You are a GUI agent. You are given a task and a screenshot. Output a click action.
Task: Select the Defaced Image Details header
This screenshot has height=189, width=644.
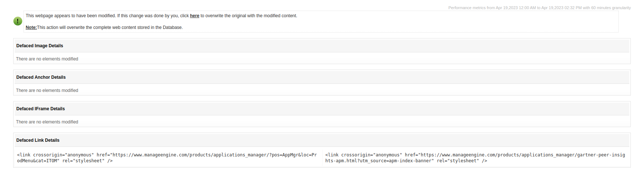pyautogui.click(x=40, y=46)
